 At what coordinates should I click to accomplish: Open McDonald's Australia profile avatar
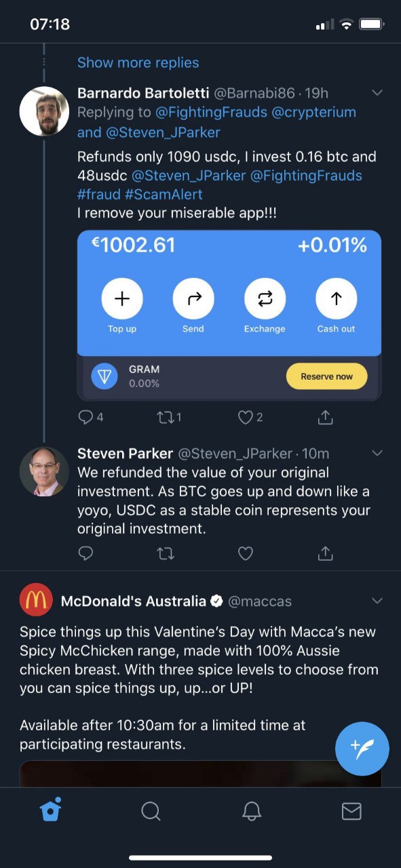tap(36, 599)
